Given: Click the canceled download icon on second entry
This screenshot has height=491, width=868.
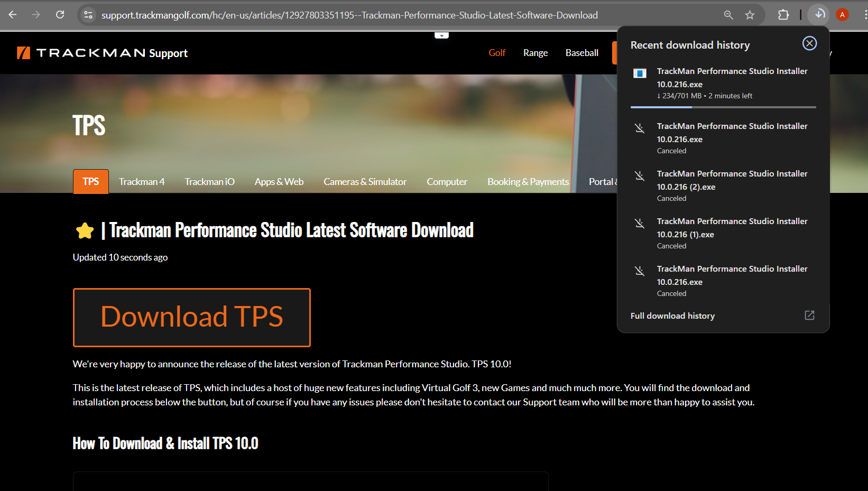Looking at the screenshot, I should (640, 128).
